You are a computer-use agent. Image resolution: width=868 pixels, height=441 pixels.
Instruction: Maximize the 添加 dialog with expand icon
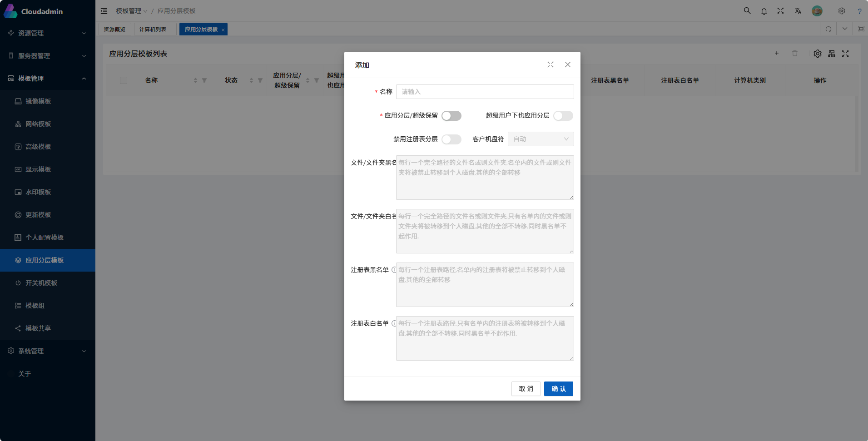click(x=551, y=64)
